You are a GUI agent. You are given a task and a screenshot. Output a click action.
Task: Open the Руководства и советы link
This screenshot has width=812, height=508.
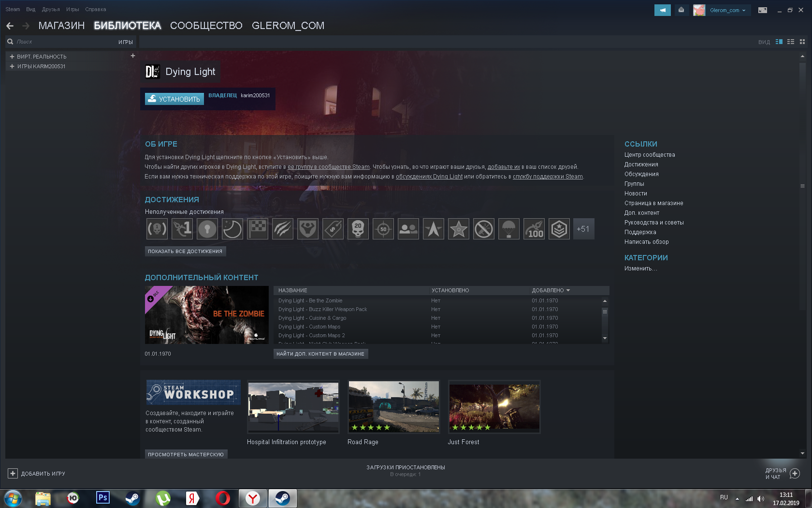(x=654, y=223)
